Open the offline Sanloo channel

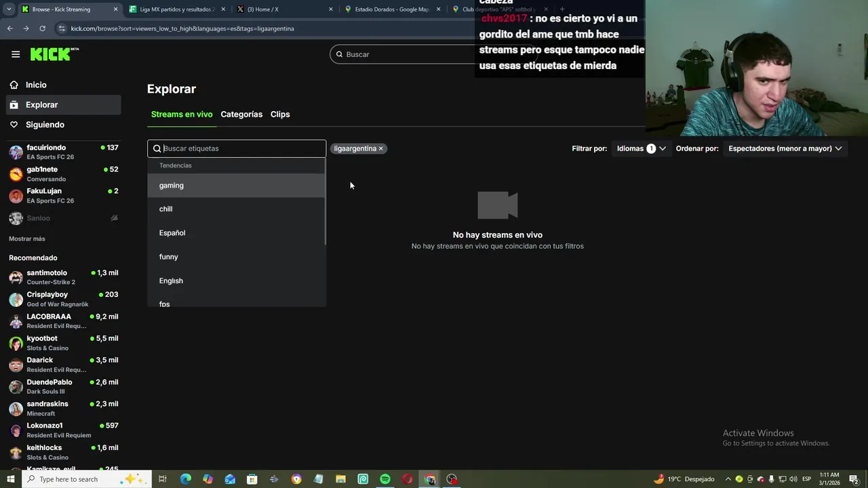pyautogui.click(x=64, y=218)
